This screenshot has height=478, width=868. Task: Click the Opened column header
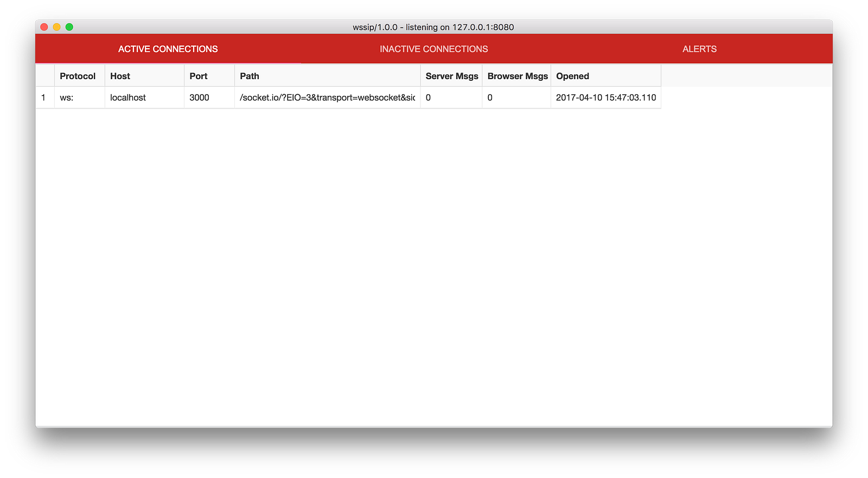(606, 76)
